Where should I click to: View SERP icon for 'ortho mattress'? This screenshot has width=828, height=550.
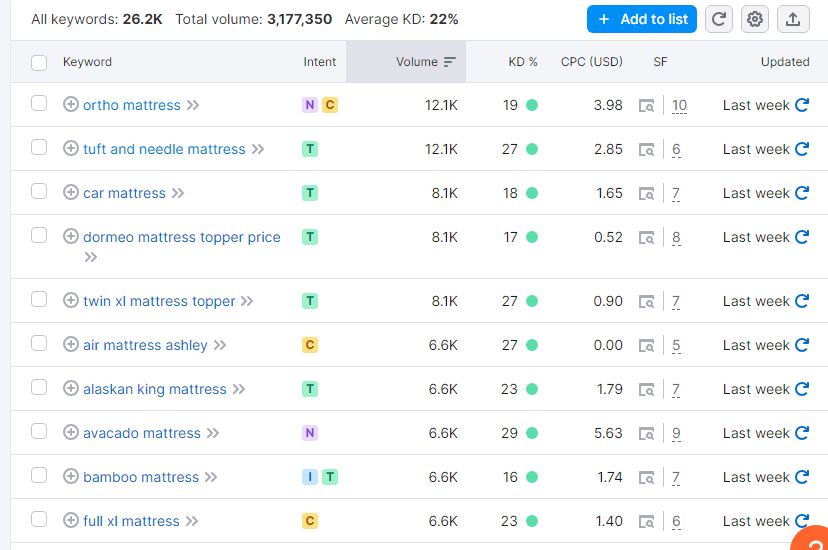646,106
